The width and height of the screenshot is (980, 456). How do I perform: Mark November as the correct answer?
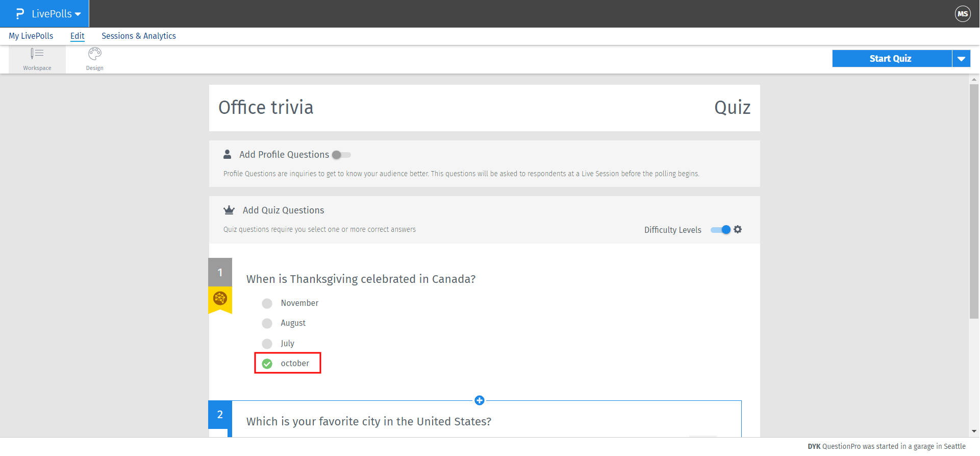click(267, 303)
